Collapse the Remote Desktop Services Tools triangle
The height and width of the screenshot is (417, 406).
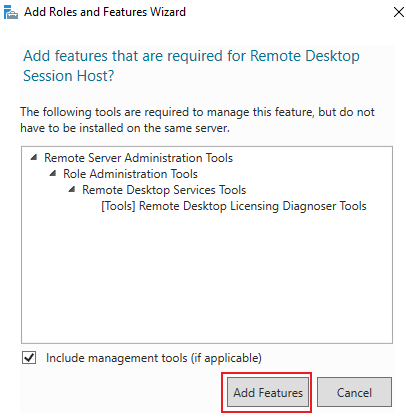(x=72, y=189)
